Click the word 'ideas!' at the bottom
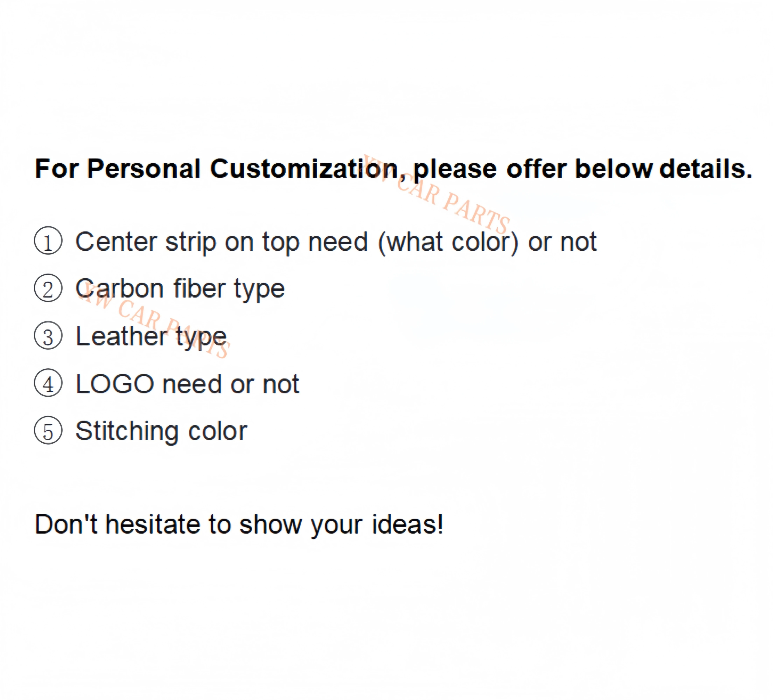 pos(408,524)
